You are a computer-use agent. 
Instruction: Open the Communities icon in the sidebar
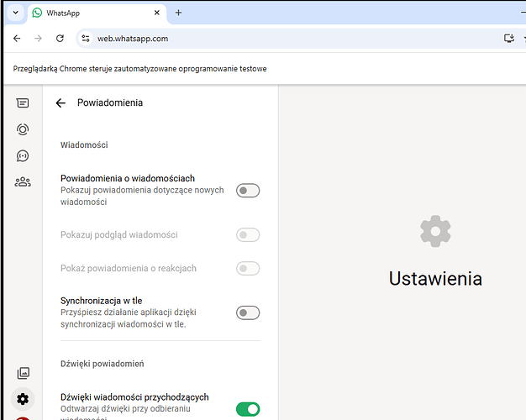click(23, 181)
